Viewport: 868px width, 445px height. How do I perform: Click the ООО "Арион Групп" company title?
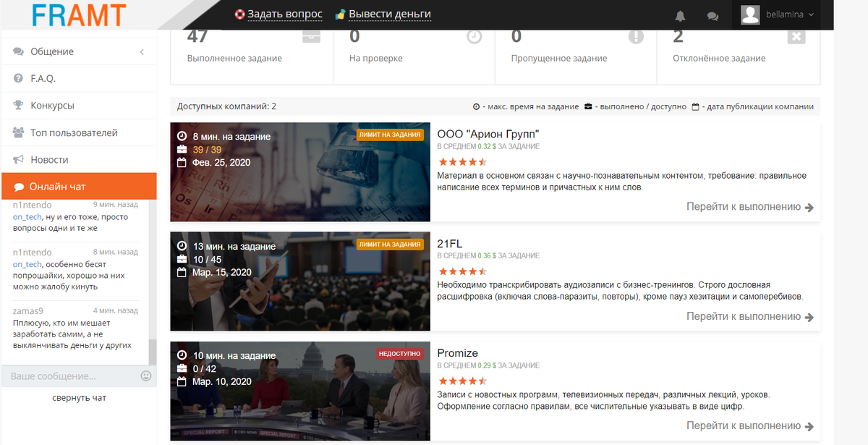(488, 134)
